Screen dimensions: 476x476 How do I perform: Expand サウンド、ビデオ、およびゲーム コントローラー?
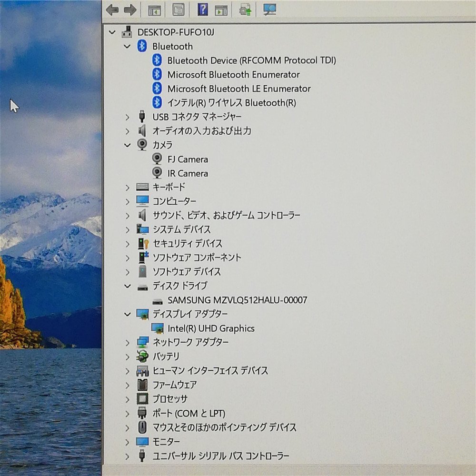click(128, 216)
